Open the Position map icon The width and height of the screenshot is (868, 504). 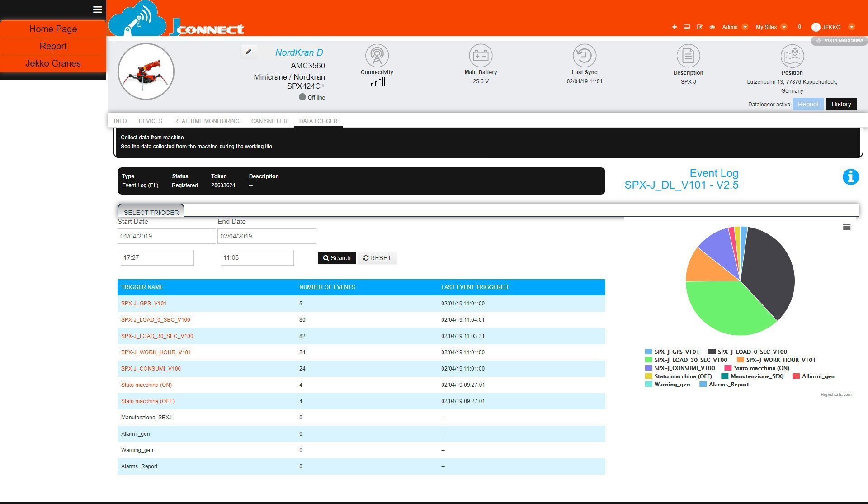point(792,56)
